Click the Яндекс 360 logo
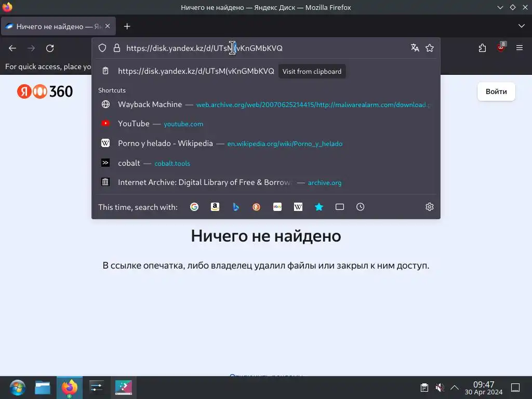532x399 pixels. [x=45, y=91]
